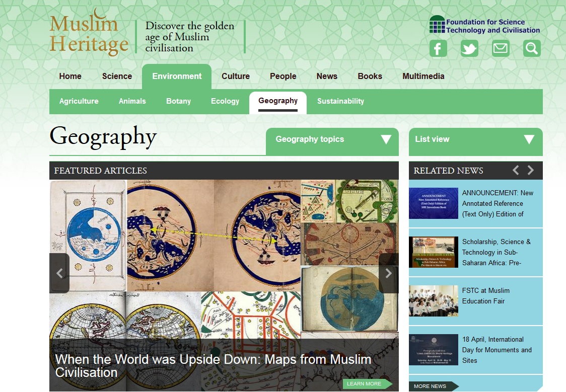Click the Muslim Heritage site logo
566x392 pixels.
pyautogui.click(x=89, y=34)
